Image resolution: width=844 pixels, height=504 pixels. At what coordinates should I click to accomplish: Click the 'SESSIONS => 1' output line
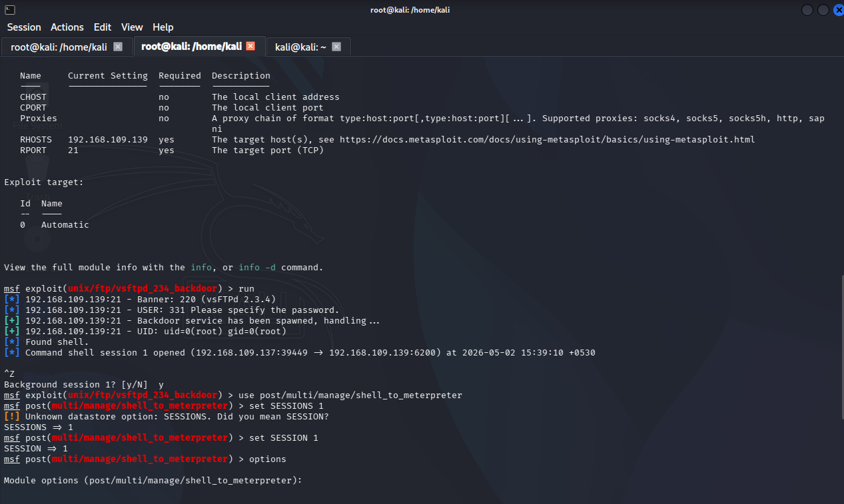pos(39,427)
